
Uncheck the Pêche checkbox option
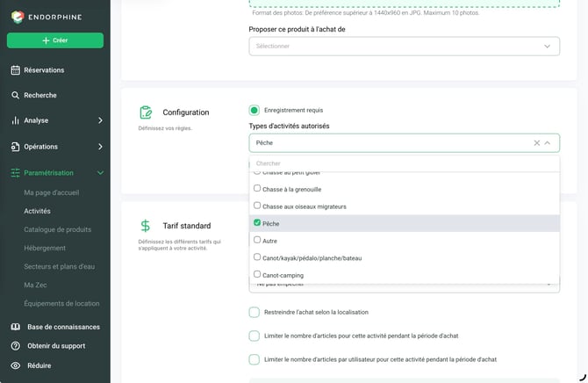point(257,222)
